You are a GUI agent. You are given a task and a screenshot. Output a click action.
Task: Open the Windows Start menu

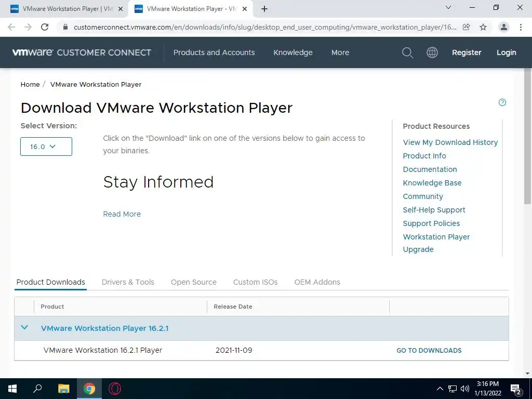12,389
